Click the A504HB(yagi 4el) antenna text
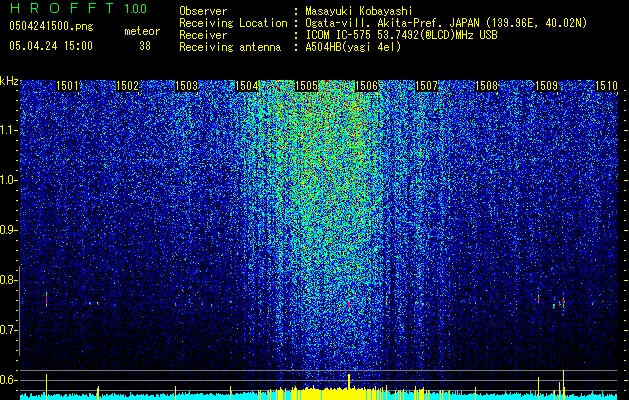 pyautogui.click(x=353, y=47)
